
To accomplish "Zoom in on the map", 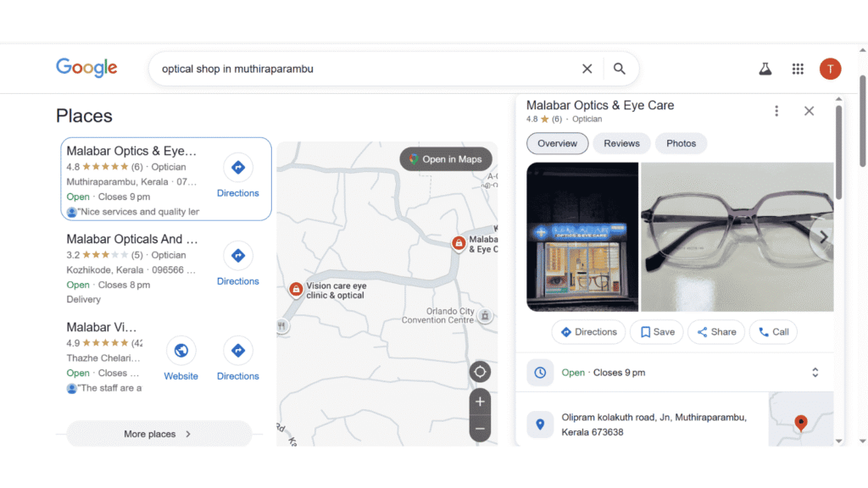I will pyautogui.click(x=480, y=402).
